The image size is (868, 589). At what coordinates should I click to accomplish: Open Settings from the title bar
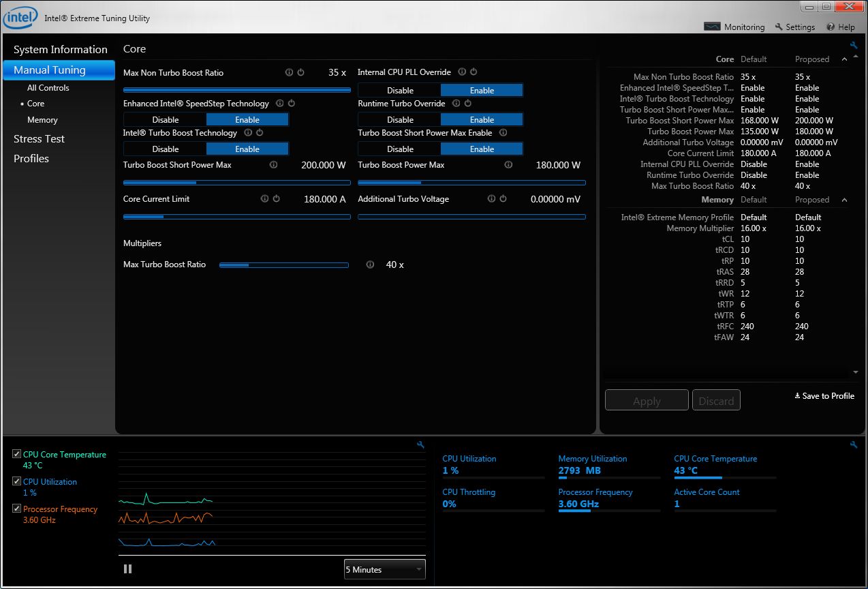[795, 27]
